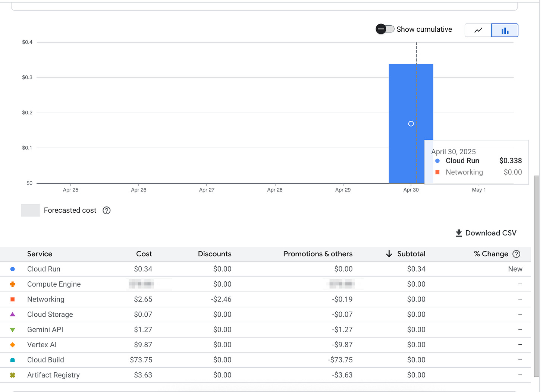
Task: Select the Vertex AI service name
Action: point(42,345)
